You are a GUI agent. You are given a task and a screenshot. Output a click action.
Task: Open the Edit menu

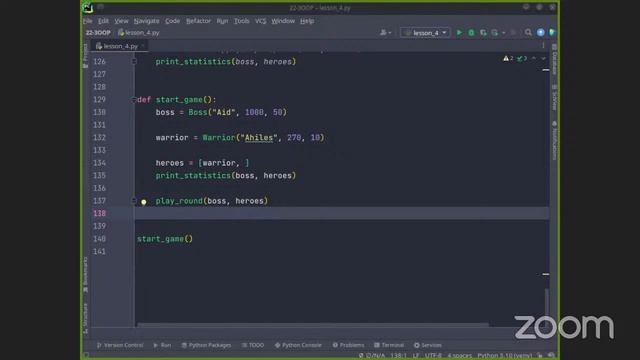(x=103, y=21)
